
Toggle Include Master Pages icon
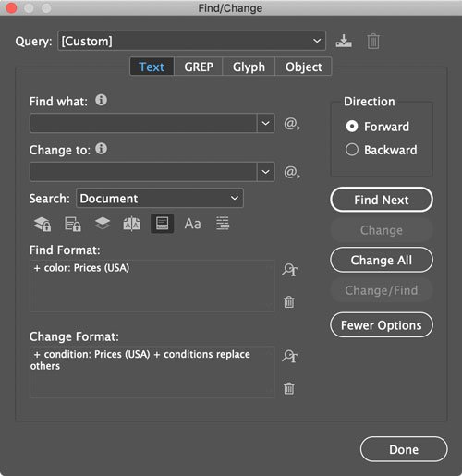tap(132, 224)
